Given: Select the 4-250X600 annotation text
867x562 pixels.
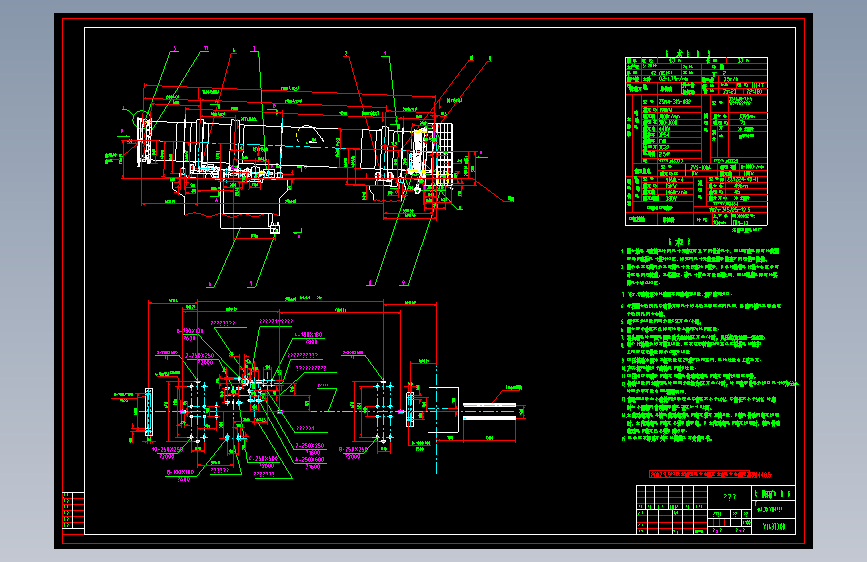Looking at the screenshot, I should click(310, 460).
